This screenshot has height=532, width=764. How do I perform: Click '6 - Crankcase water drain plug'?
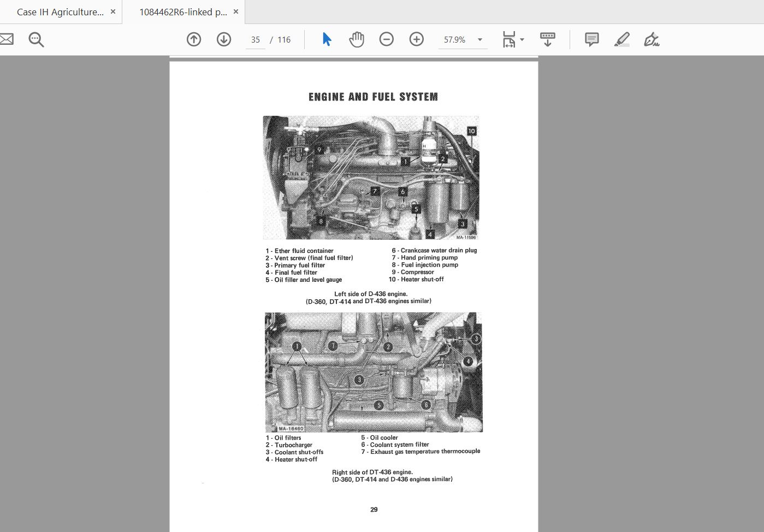click(x=434, y=250)
